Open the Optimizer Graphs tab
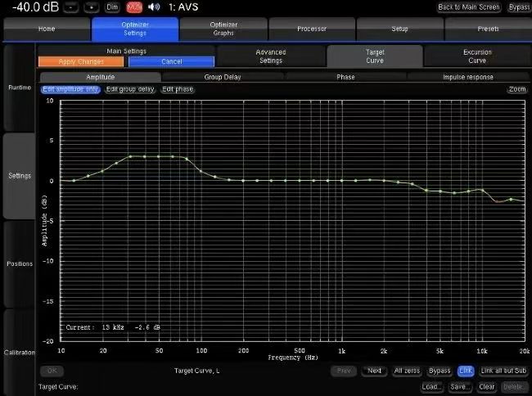Viewport: 532px width, 396px height. (x=223, y=29)
